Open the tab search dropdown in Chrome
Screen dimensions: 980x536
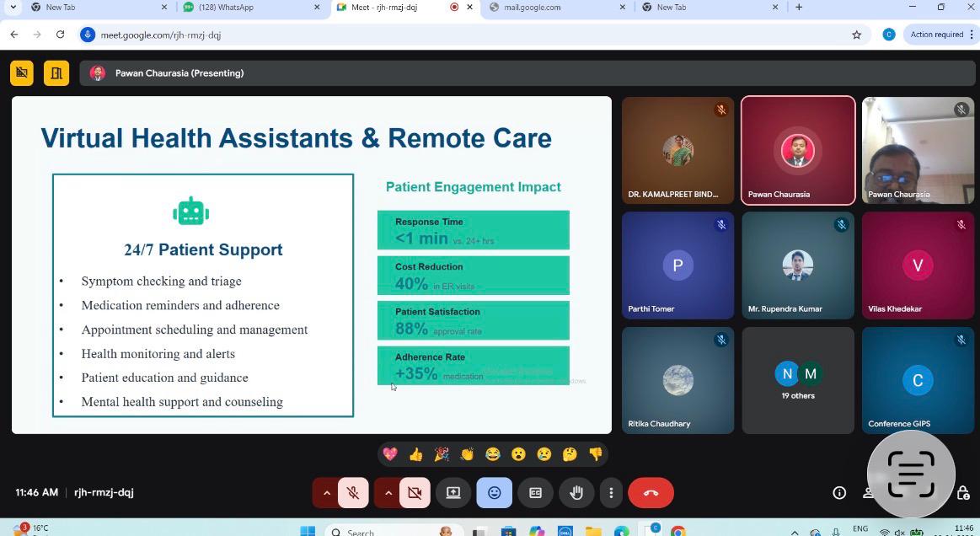click(13, 8)
